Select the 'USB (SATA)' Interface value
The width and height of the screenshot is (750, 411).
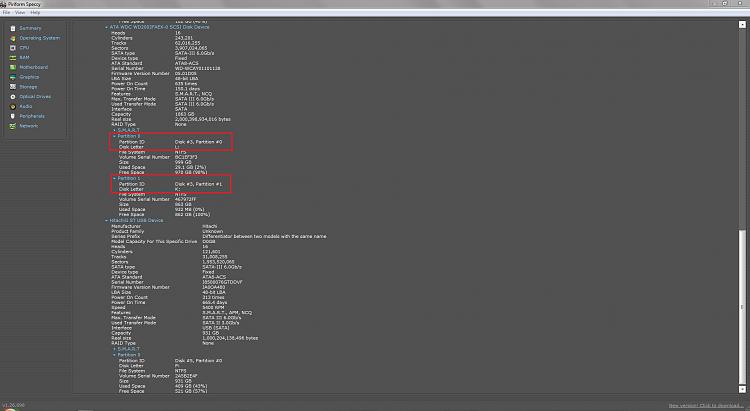(216, 328)
